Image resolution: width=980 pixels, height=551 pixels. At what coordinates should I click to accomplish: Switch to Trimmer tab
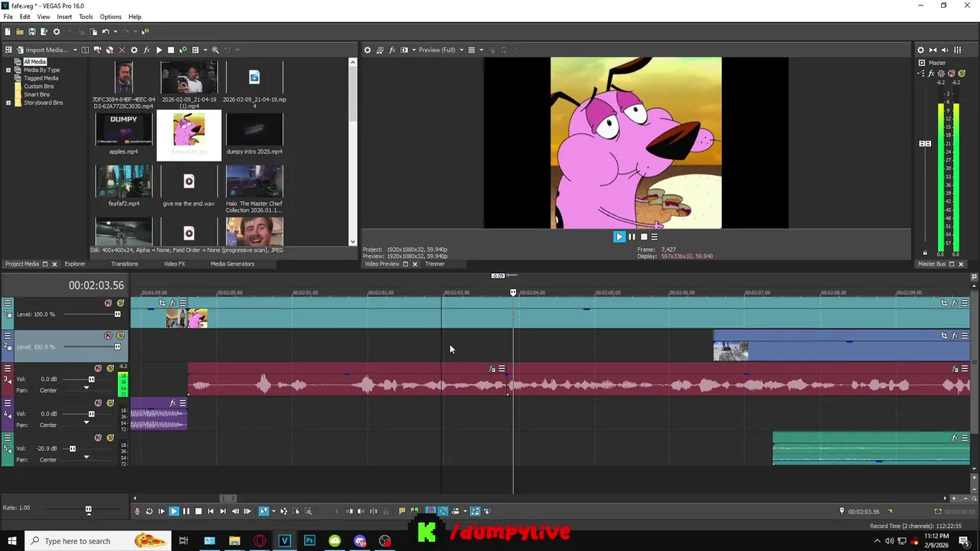[435, 264]
